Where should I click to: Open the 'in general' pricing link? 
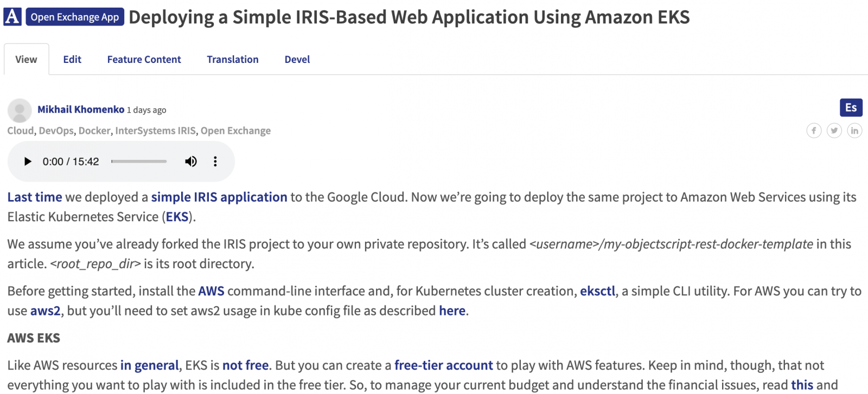pyautogui.click(x=149, y=365)
